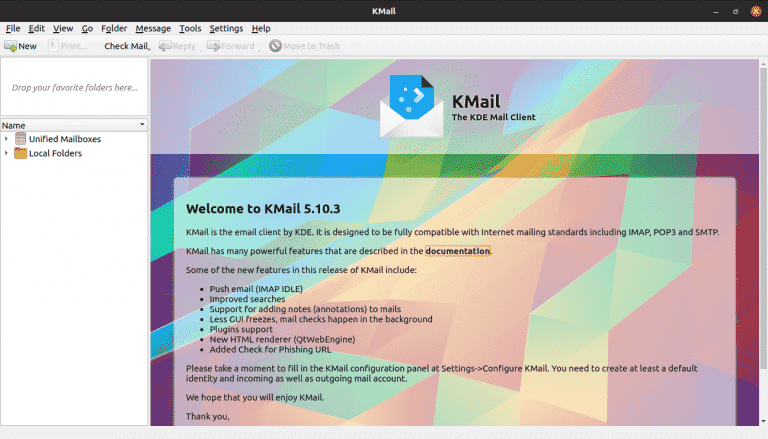The width and height of the screenshot is (768, 439).
Task: Click the Reply arrow icon
Action: (165, 46)
